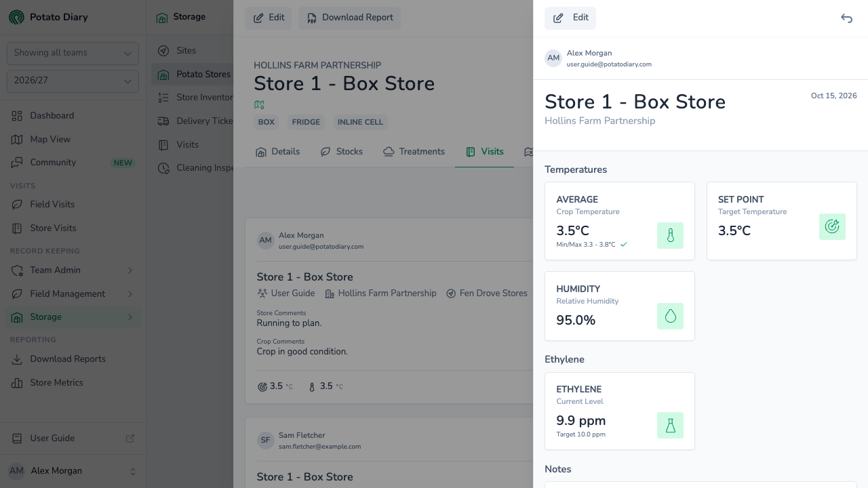Viewport: 868px width, 488px height.
Task: Expand the Field Management menu
Action: click(x=73, y=294)
